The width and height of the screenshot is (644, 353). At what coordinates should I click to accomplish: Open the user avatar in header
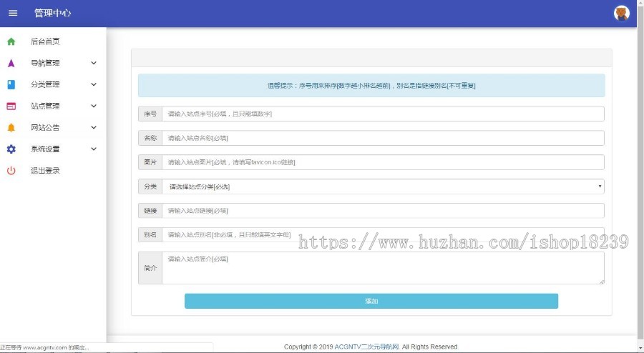click(x=621, y=14)
